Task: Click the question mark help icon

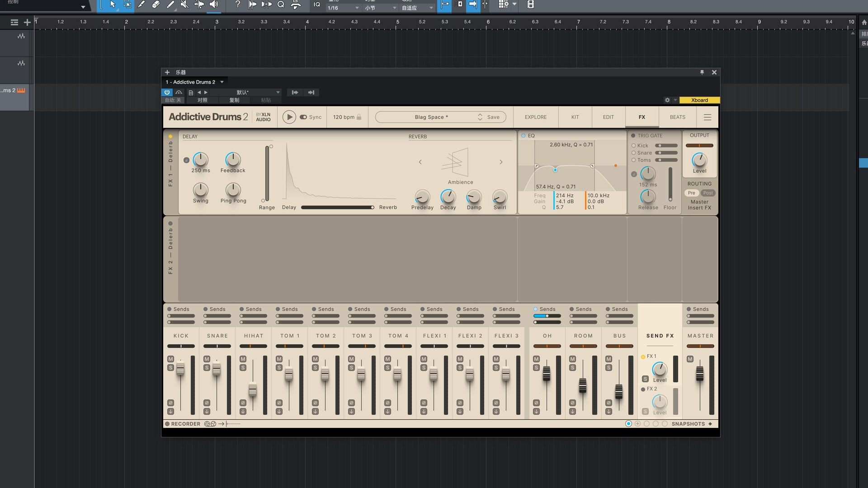Action: point(238,5)
